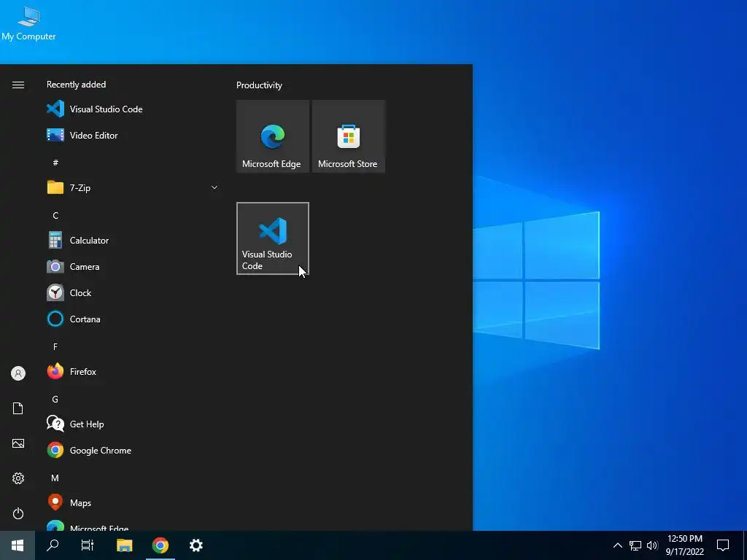The width and height of the screenshot is (747, 560).
Task: Open the volume control in system tray
Action: pos(652,545)
